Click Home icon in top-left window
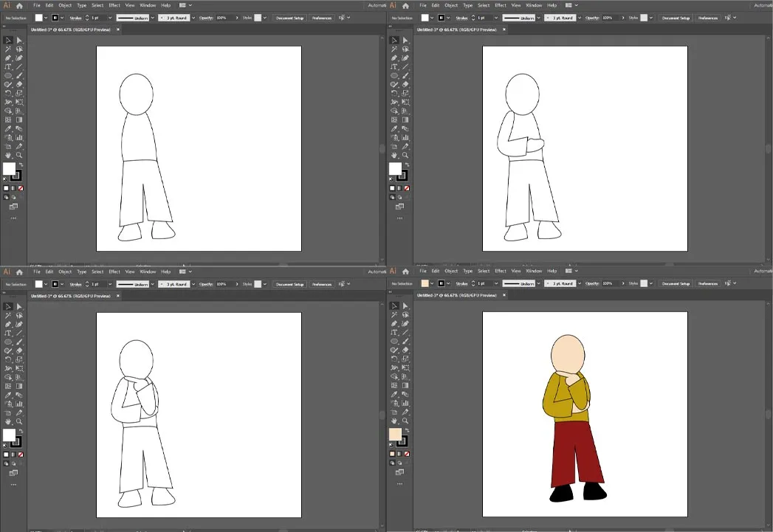This screenshot has height=532, width=773. pos(19,6)
